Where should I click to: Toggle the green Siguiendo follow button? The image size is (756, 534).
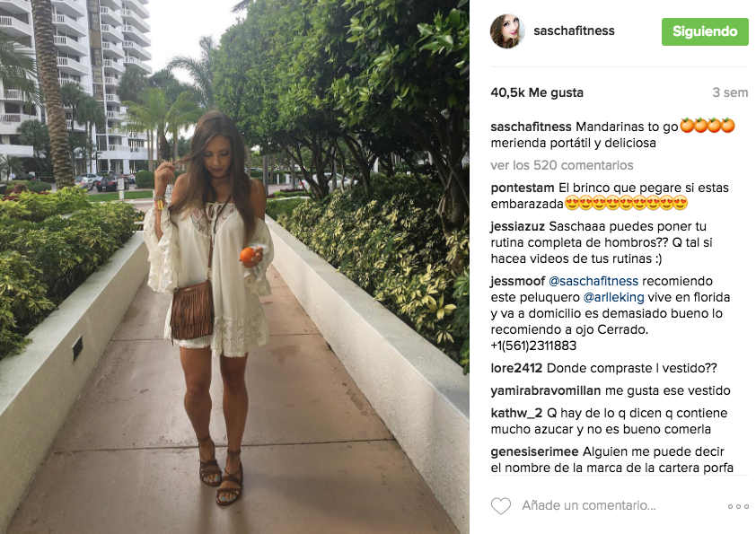pyautogui.click(x=705, y=31)
